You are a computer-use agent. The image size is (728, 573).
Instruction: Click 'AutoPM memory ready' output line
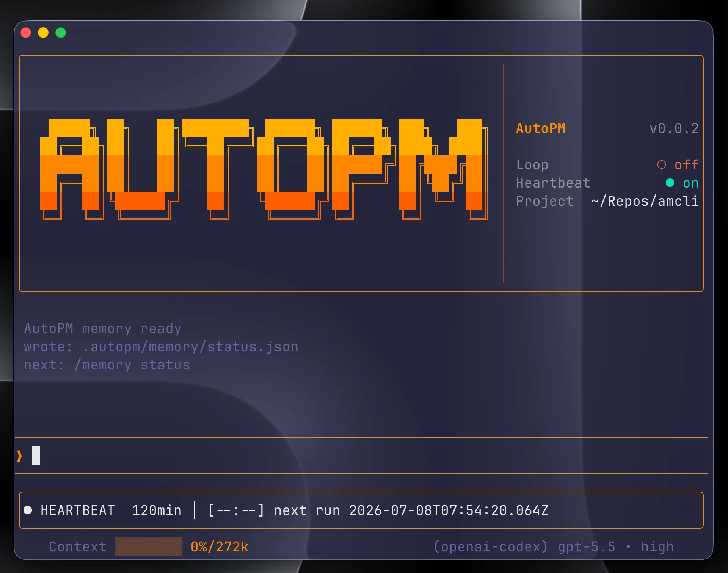click(103, 329)
